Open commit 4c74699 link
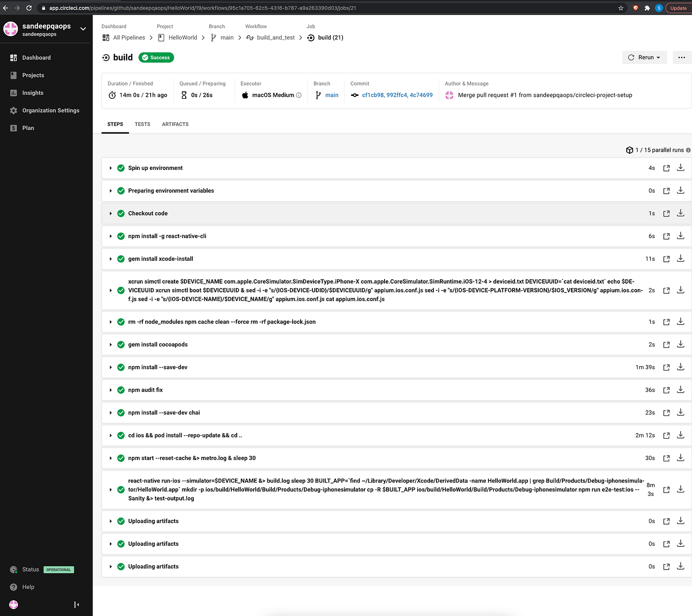 tap(421, 95)
